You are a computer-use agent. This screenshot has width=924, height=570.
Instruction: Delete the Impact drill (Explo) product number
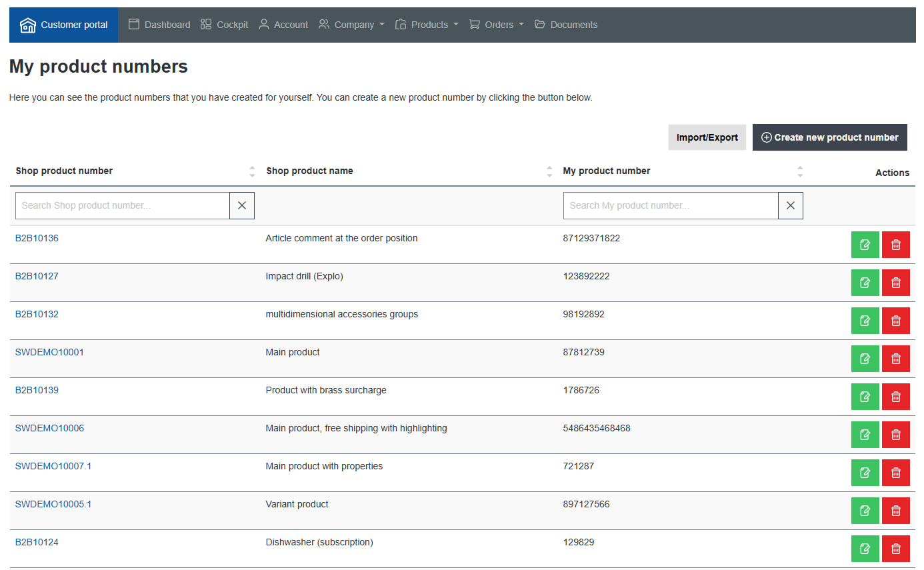(895, 283)
